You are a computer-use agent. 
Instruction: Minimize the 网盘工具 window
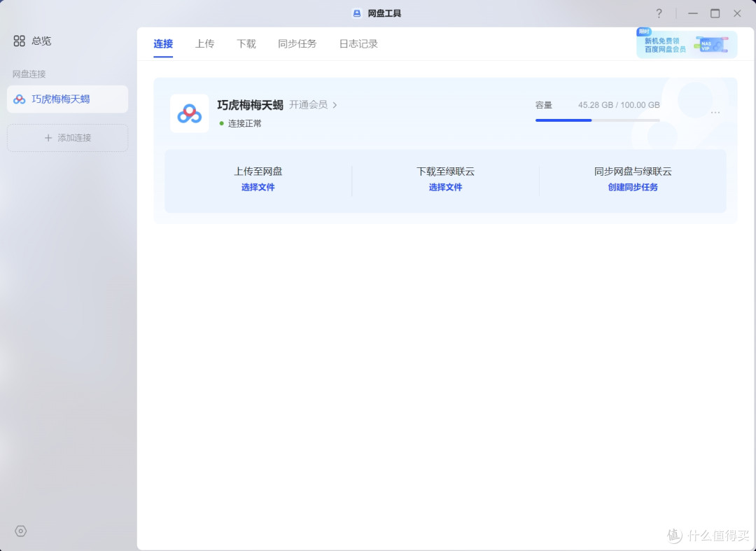(693, 13)
